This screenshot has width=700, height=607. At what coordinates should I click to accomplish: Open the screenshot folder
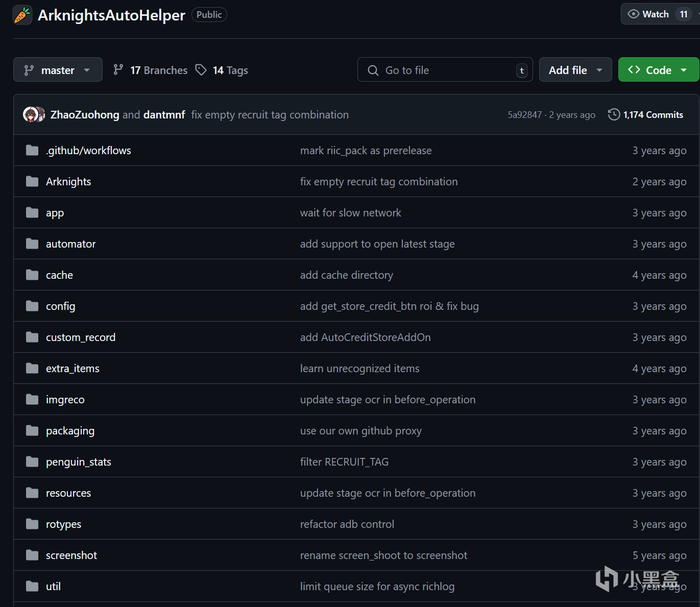tap(71, 555)
